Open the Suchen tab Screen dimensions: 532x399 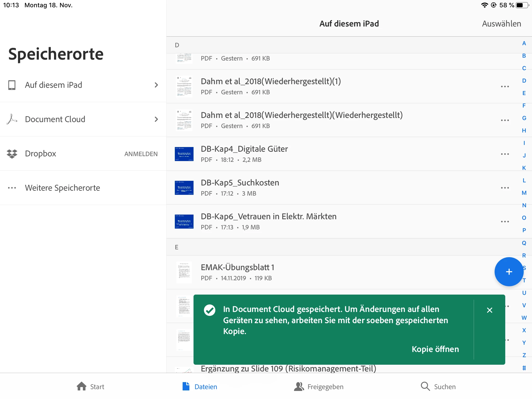point(438,387)
